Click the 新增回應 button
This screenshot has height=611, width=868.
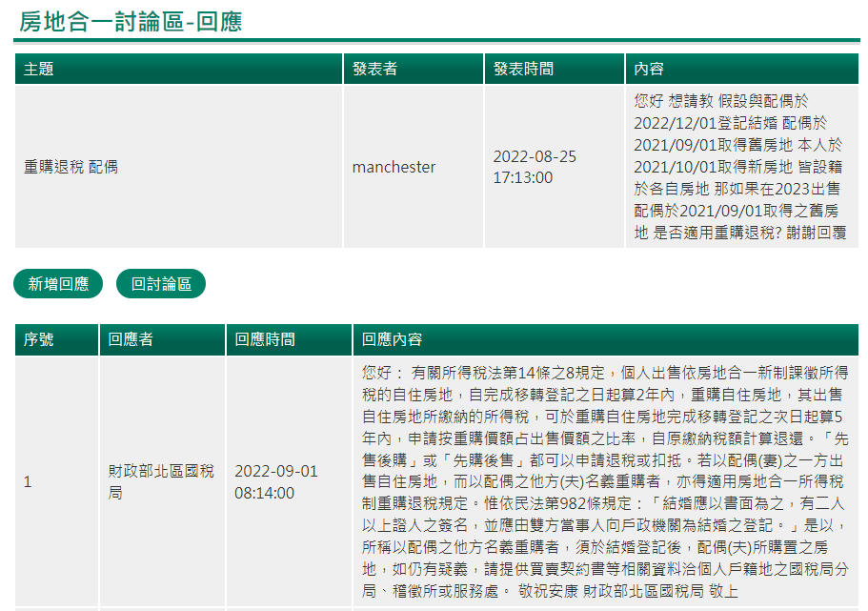[58, 284]
